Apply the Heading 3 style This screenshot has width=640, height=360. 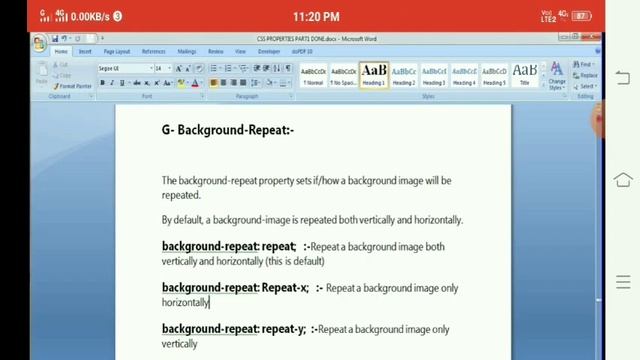[434, 75]
